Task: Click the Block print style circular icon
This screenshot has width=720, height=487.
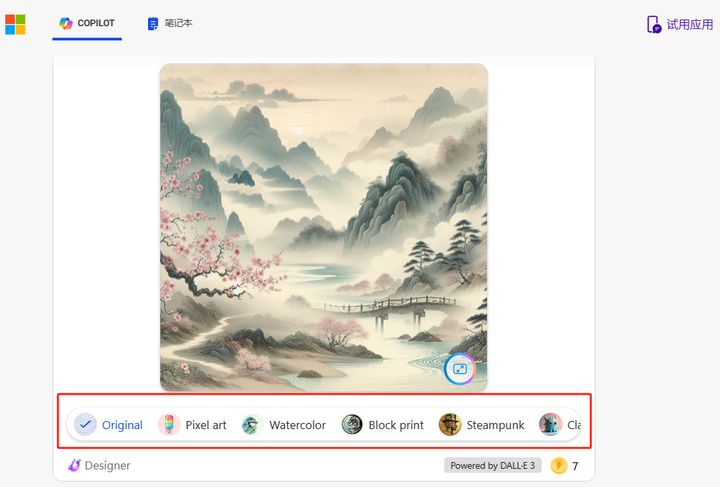Action: click(352, 425)
